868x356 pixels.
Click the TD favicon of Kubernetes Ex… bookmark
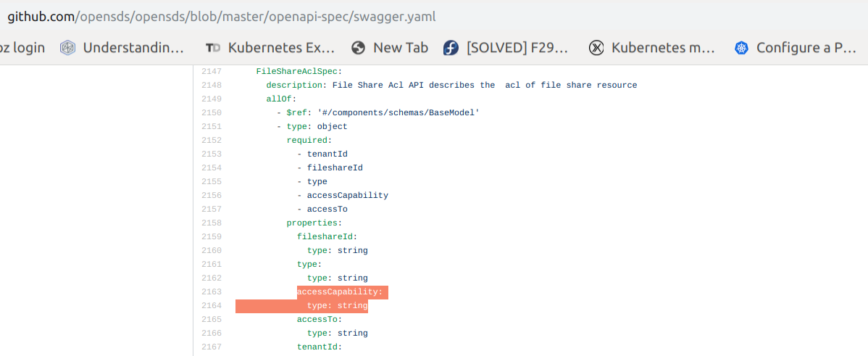coord(212,48)
